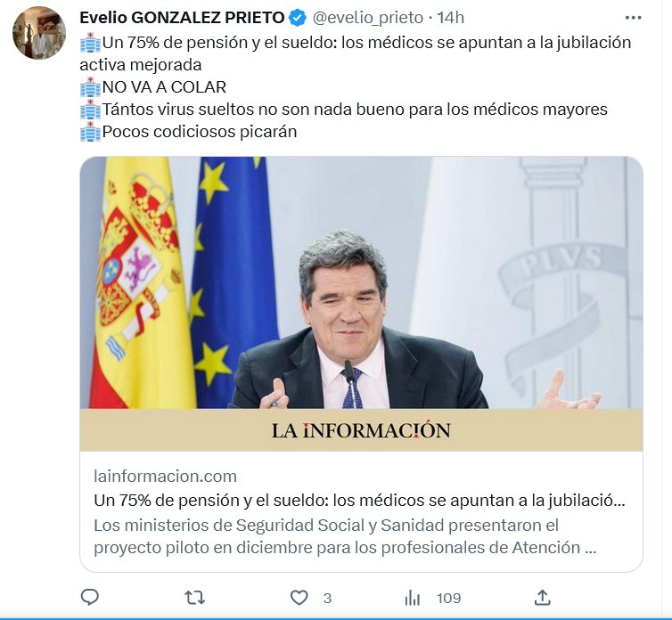The width and height of the screenshot is (672, 620).
Task: Click the reply speech bubble icon
Action: pyautogui.click(x=90, y=597)
